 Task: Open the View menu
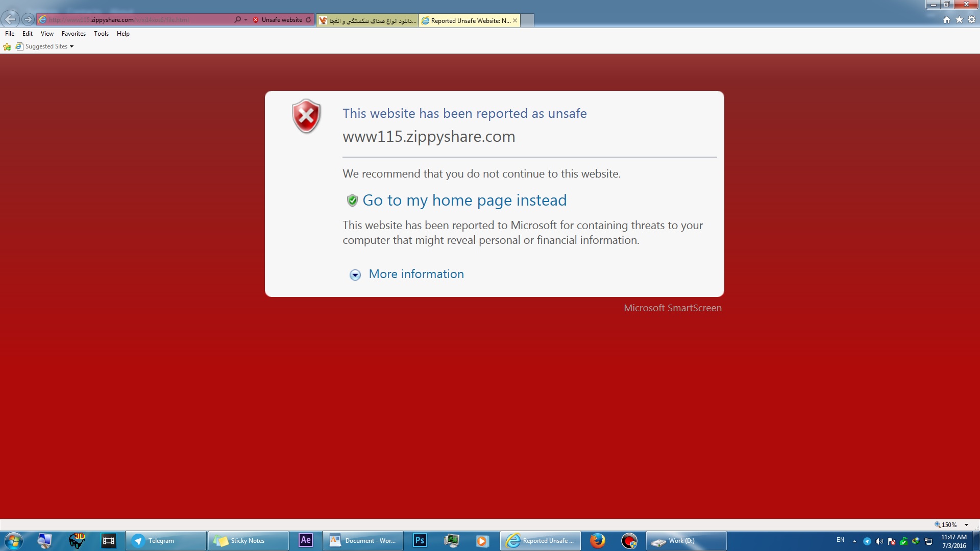[47, 34]
